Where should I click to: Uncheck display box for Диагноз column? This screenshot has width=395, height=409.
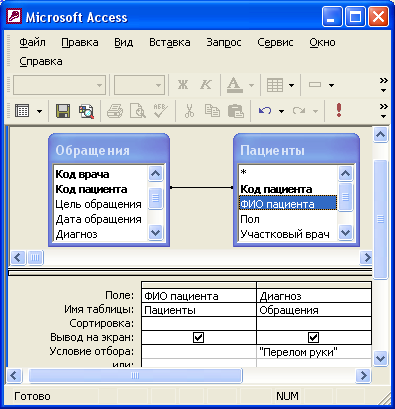313,337
